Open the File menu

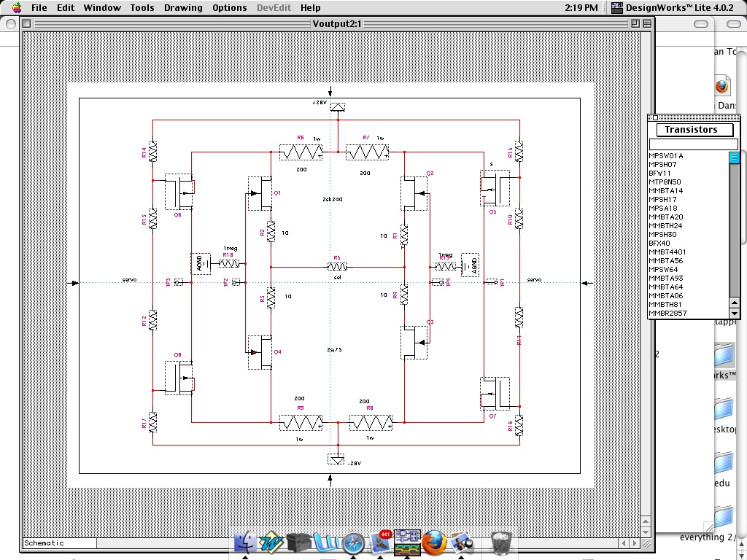point(39,7)
